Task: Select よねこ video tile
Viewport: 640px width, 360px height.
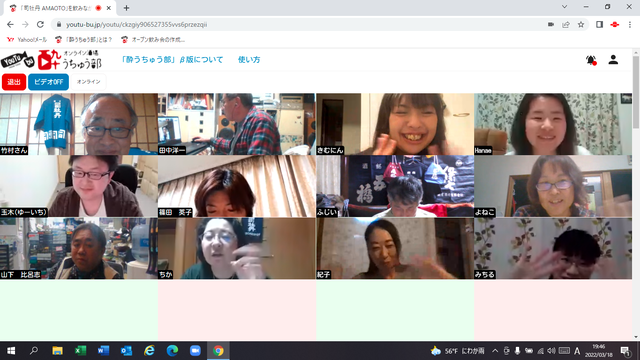Action: [553, 186]
